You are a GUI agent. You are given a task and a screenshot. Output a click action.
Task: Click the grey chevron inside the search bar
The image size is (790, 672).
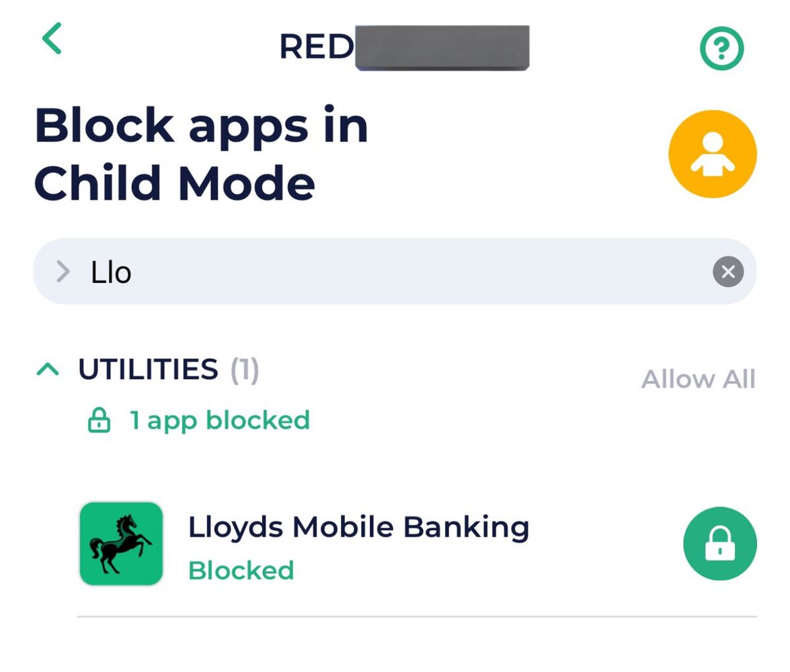(x=63, y=272)
